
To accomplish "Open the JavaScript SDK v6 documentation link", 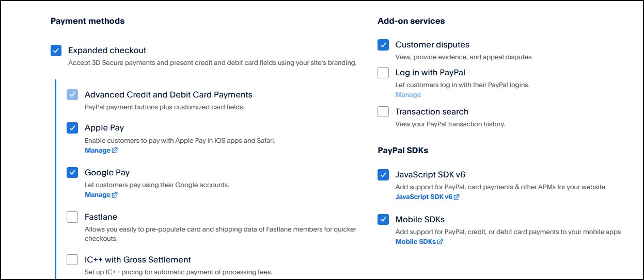I will click(423, 197).
